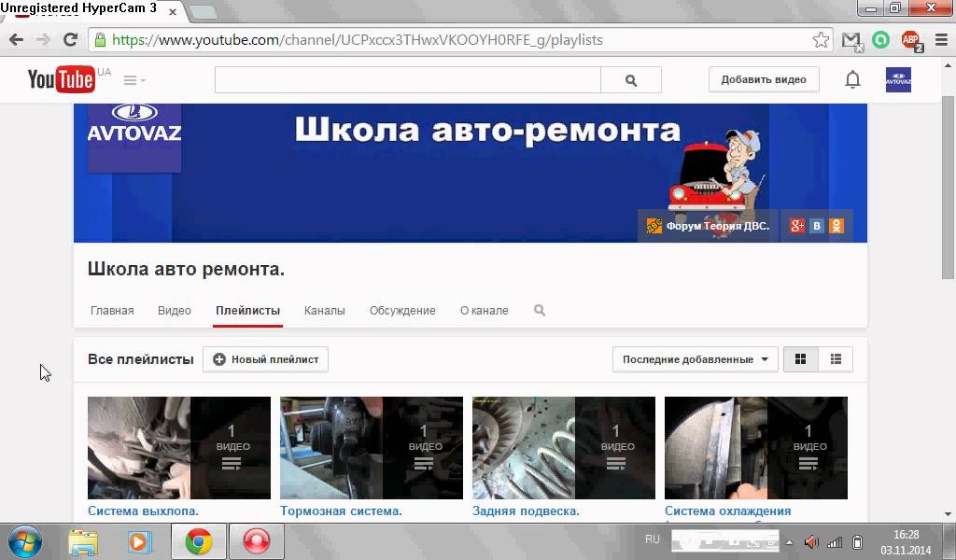
Task: Click the Система охлаждения title link
Action: click(728, 511)
